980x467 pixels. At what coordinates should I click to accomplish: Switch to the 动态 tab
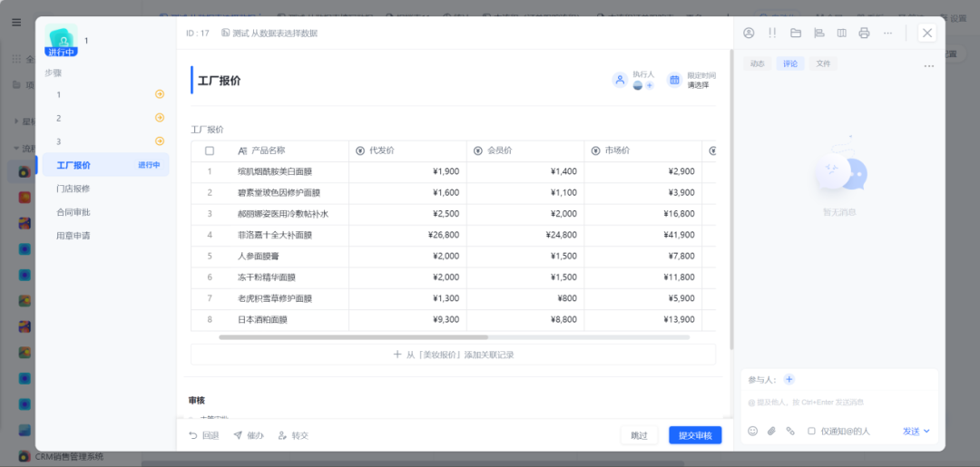click(x=757, y=63)
